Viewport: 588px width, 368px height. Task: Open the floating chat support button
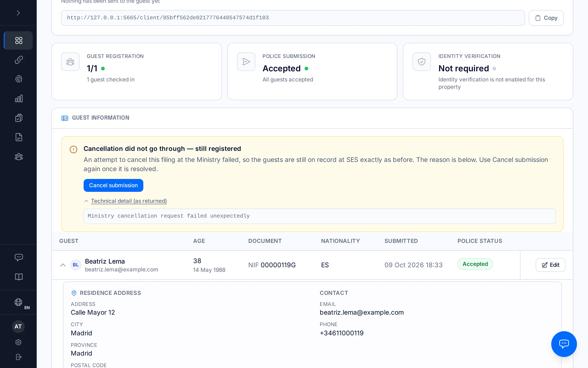[564, 344]
